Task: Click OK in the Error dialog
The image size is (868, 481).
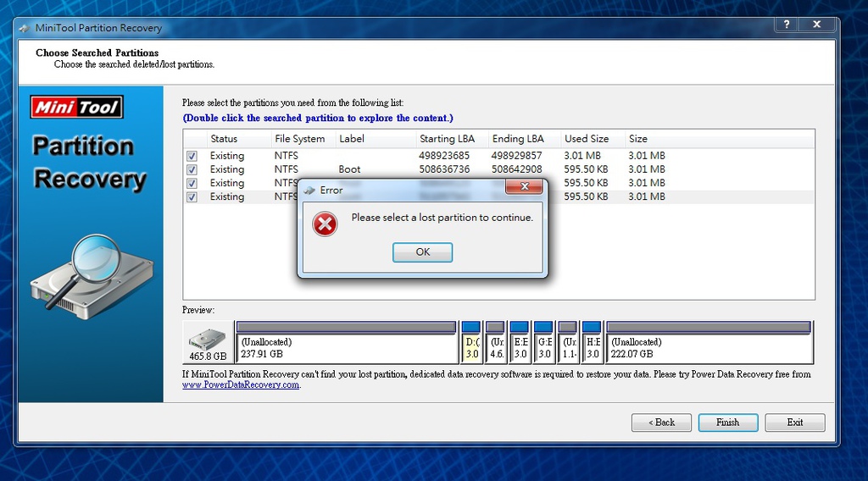Action: [x=422, y=252]
